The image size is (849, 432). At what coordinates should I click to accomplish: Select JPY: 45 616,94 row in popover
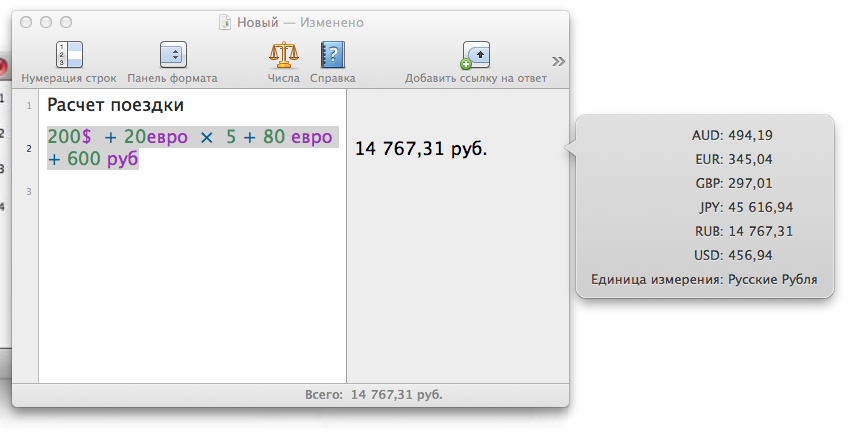click(x=746, y=207)
